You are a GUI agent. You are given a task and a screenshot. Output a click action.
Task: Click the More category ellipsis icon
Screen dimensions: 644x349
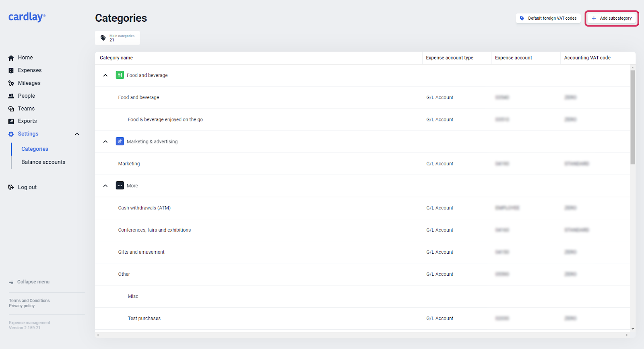click(x=120, y=186)
